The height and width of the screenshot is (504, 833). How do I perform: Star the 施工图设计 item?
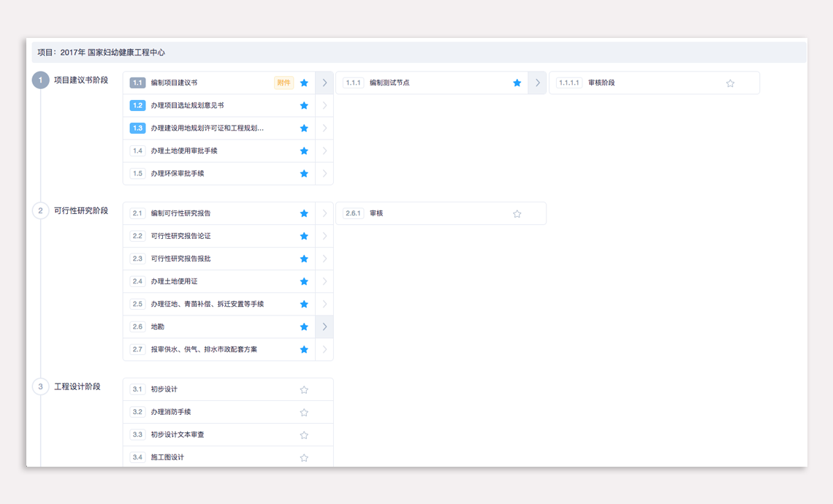tap(304, 458)
